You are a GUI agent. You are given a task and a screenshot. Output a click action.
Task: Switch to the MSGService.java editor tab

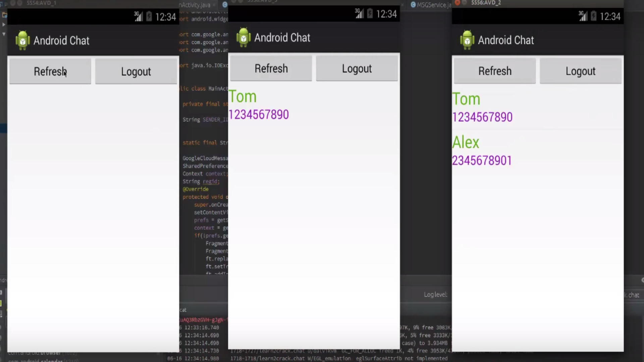[x=433, y=5]
